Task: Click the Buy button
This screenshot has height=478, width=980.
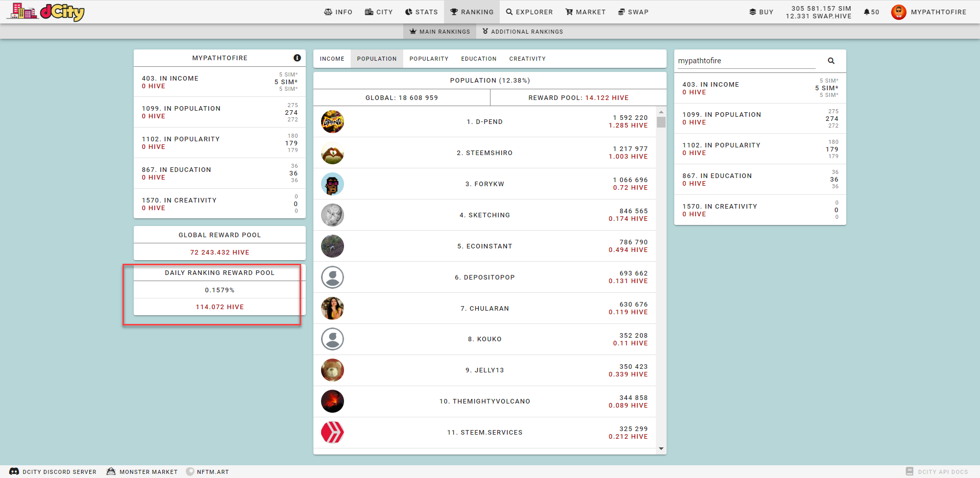Action: point(761,12)
